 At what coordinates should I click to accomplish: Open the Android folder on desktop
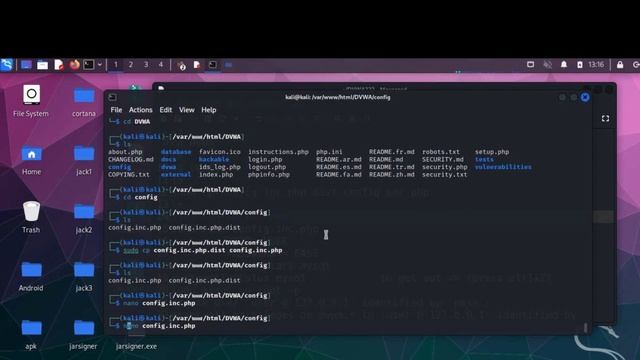pyautogui.click(x=31, y=276)
